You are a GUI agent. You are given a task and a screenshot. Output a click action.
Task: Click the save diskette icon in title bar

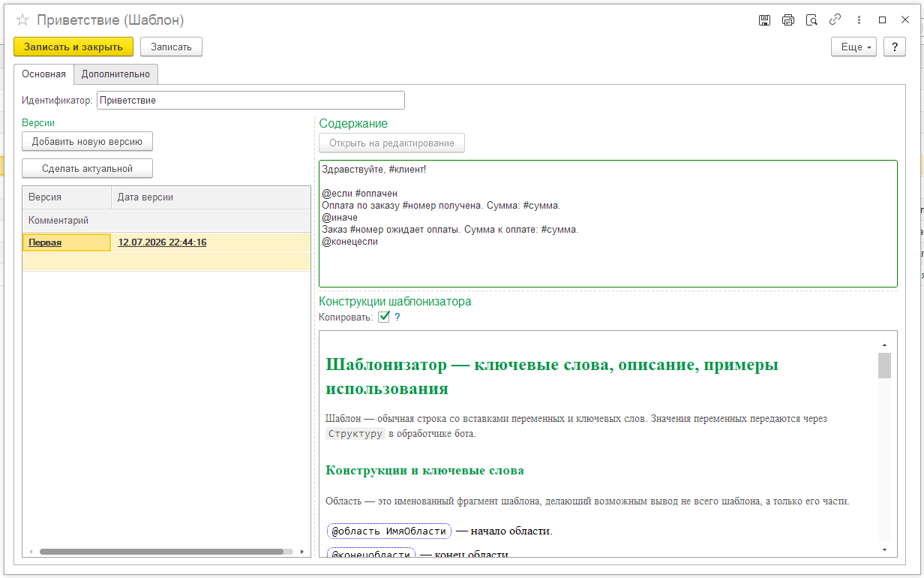click(x=764, y=20)
